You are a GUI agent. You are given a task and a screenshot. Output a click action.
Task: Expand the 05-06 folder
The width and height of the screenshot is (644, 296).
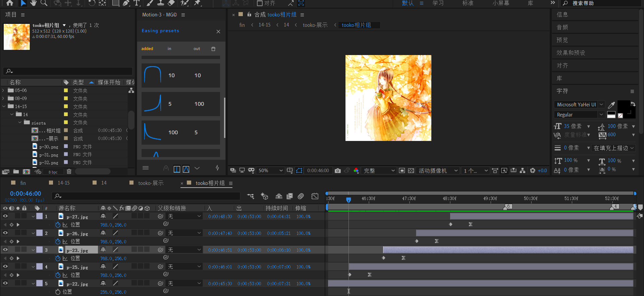click(3, 90)
